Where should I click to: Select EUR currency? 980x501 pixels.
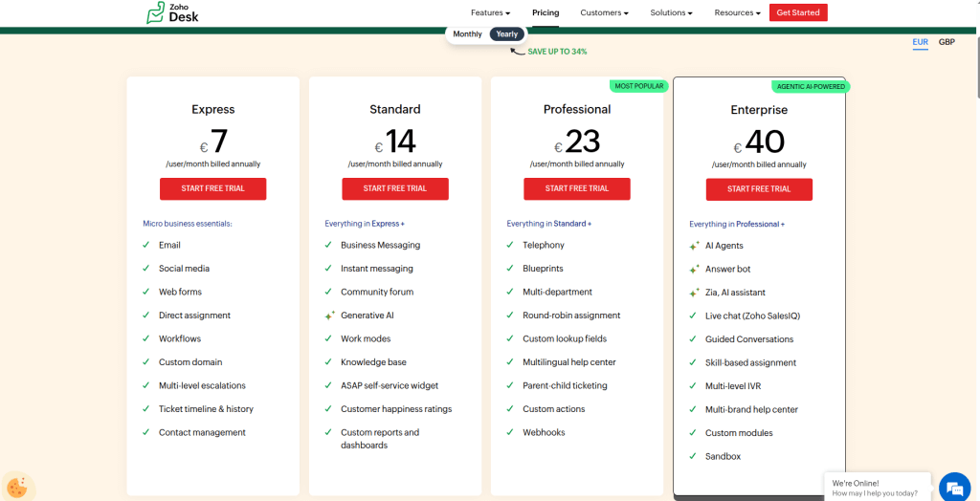920,42
